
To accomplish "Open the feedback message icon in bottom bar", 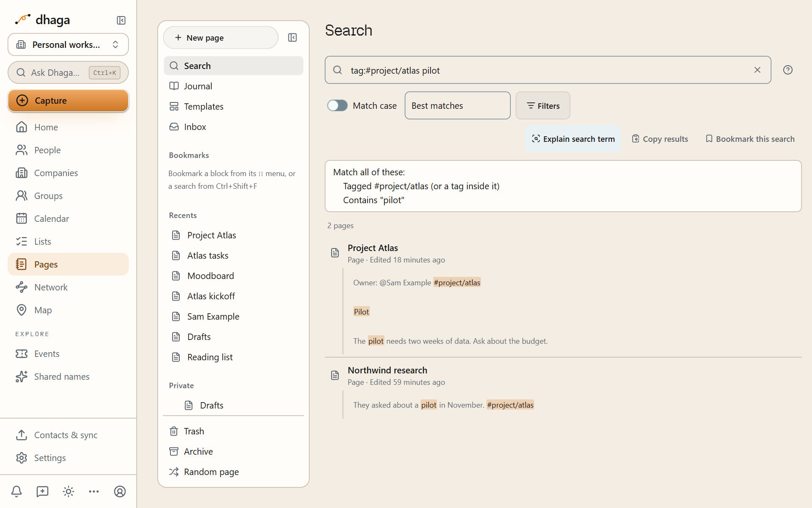I will 42,491.
